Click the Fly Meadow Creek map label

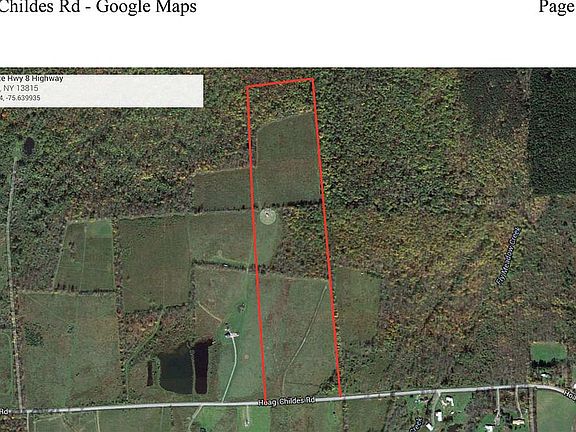pos(508,256)
